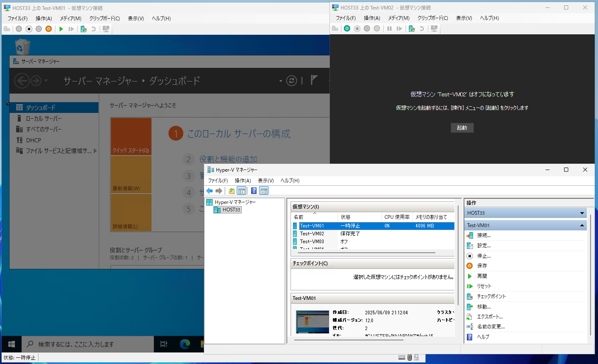Resume Test-VM01 with the green play icon

(61, 29)
